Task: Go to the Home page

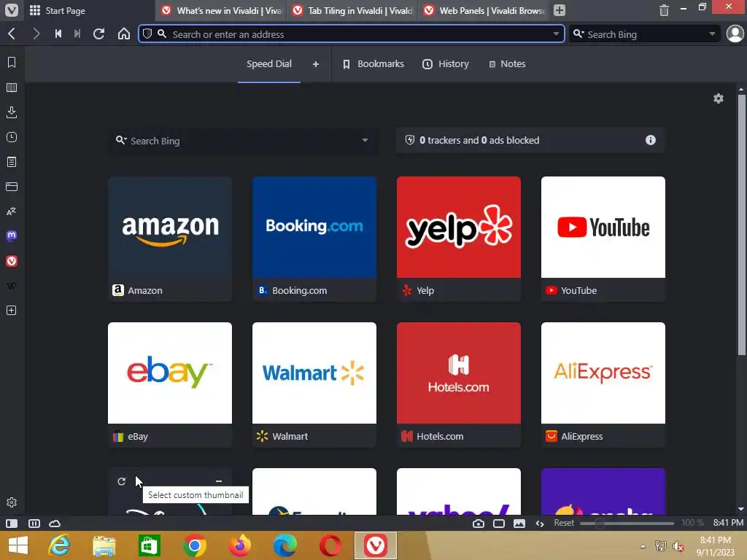Action: click(124, 34)
